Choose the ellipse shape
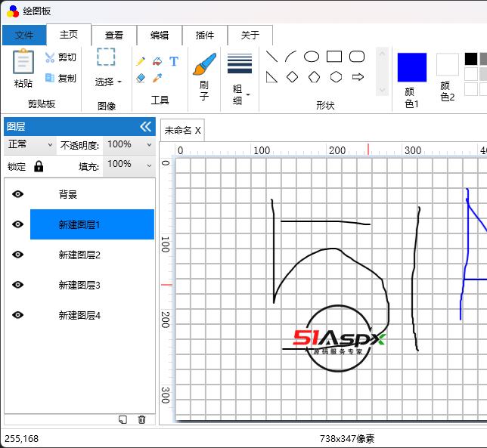The image size is (487, 448). click(x=312, y=57)
